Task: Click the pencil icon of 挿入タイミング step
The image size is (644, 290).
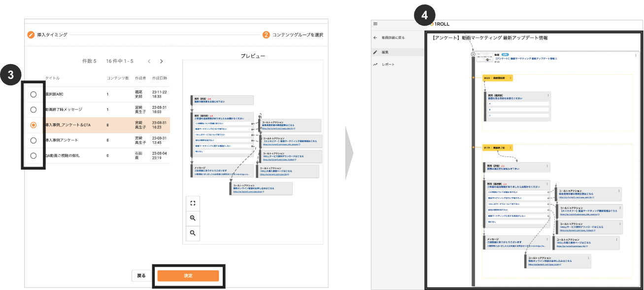Action: pyautogui.click(x=31, y=35)
